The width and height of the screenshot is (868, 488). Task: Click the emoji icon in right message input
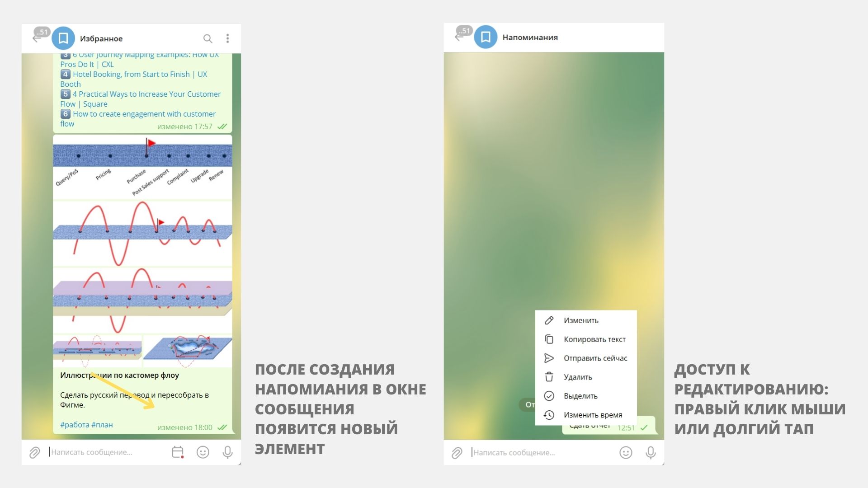[x=625, y=452]
